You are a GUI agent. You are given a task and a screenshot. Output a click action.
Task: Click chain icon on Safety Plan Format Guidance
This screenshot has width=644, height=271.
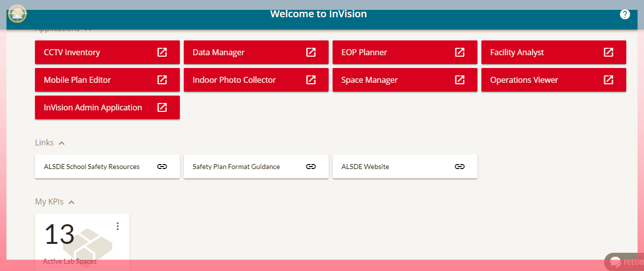click(x=311, y=167)
